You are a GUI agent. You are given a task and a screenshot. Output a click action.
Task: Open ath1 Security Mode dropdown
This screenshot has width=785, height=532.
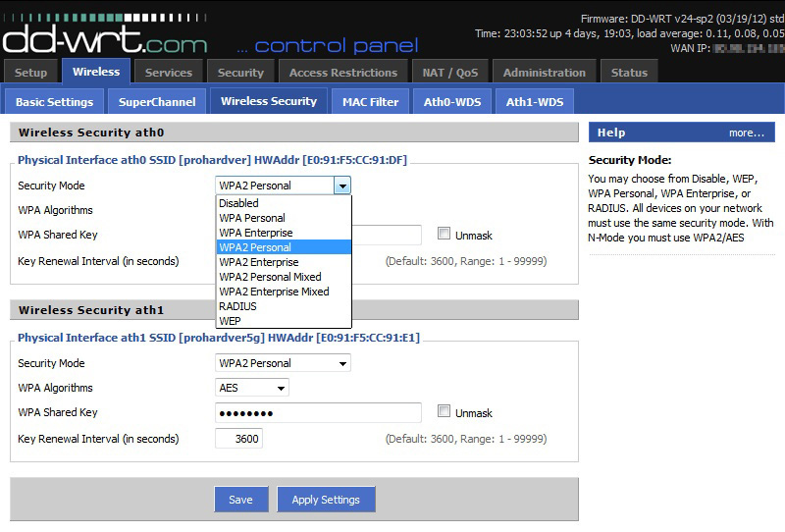click(283, 363)
